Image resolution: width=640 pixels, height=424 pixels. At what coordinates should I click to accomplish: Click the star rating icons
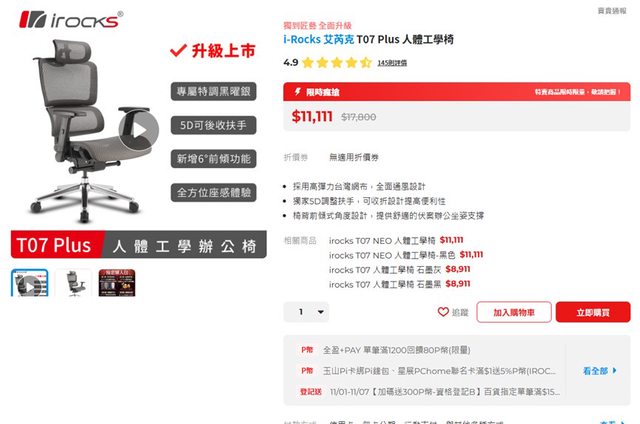(x=337, y=62)
